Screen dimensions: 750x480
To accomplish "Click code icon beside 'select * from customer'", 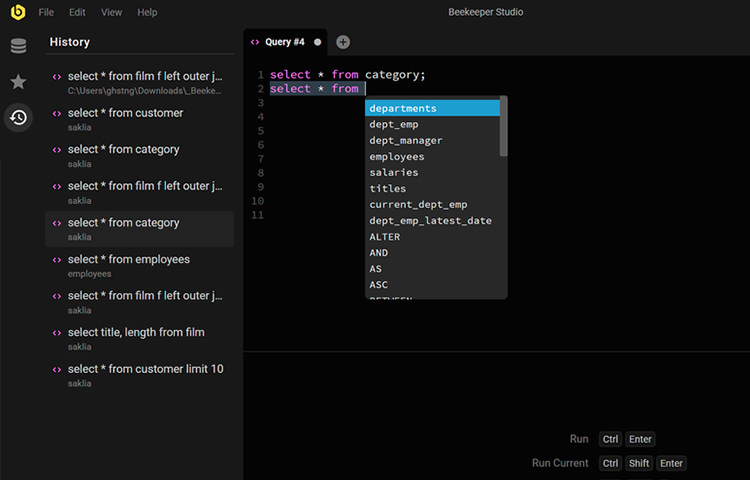I will pos(57,113).
